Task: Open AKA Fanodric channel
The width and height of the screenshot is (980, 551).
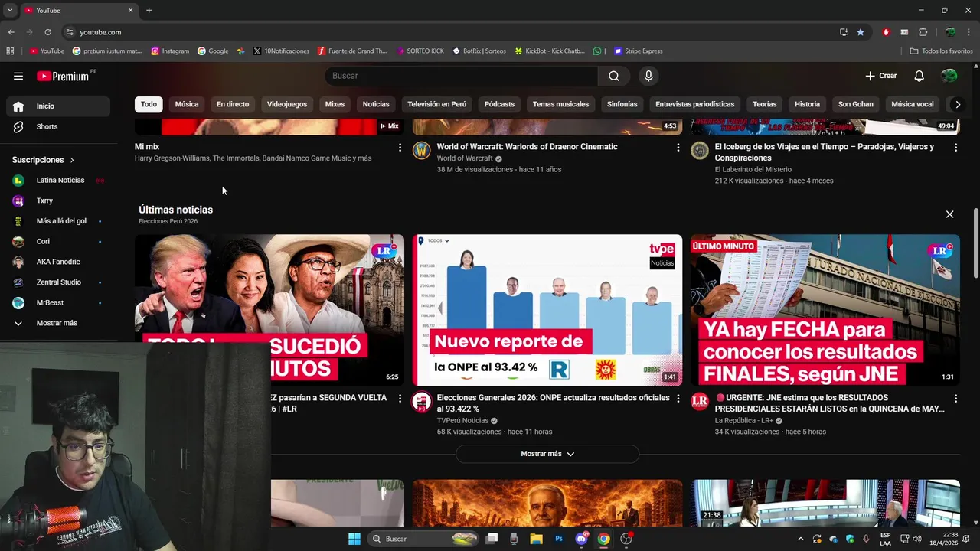Action: click(x=58, y=262)
